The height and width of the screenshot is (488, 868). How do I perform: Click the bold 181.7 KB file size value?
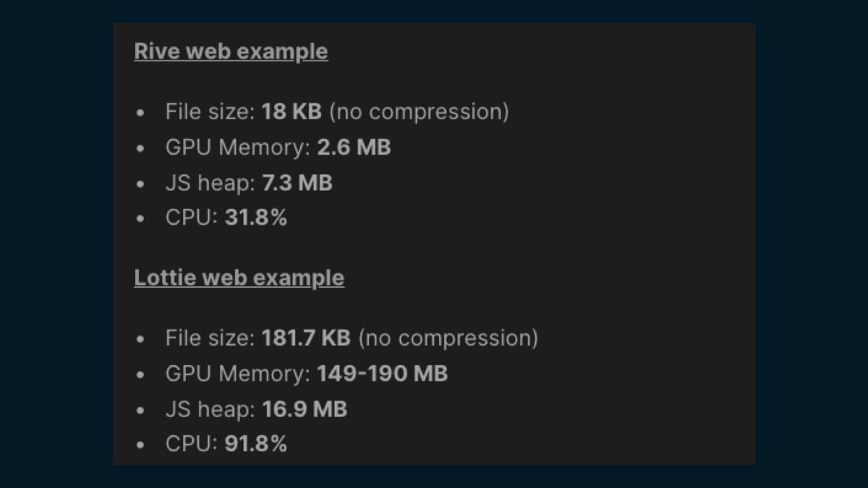pyautogui.click(x=306, y=338)
